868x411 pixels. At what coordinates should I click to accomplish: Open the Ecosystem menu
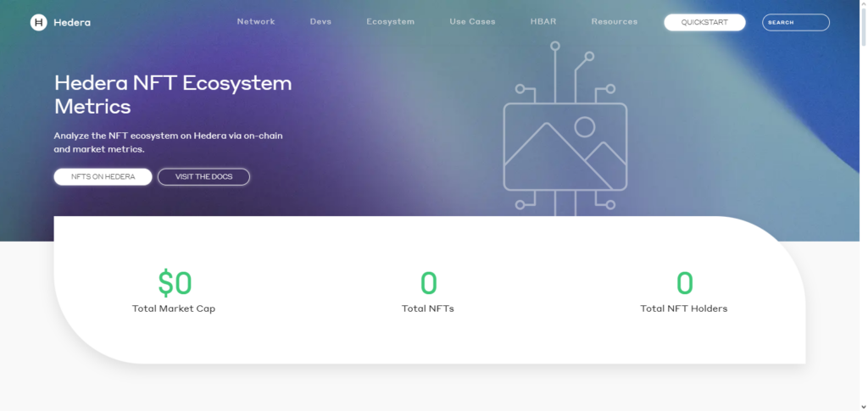pos(390,21)
